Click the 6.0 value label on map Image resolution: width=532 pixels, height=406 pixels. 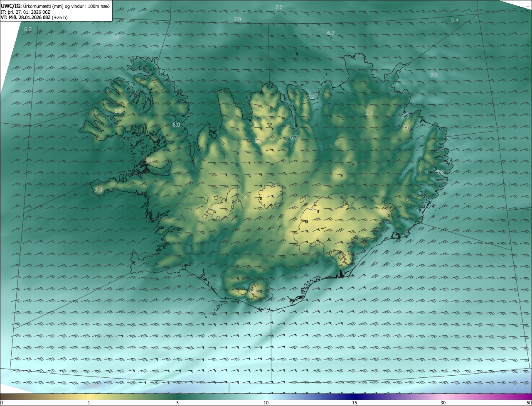[x=176, y=125]
